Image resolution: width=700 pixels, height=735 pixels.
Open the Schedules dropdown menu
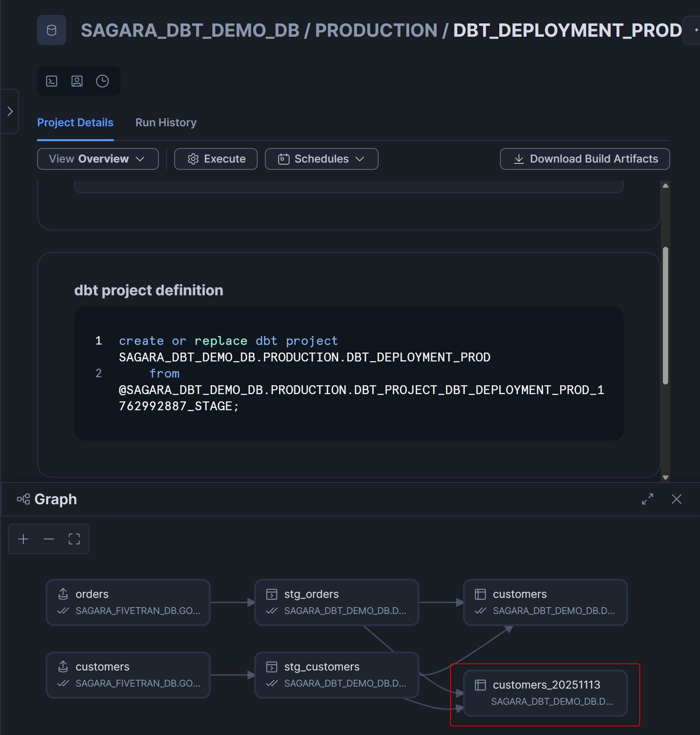point(322,159)
